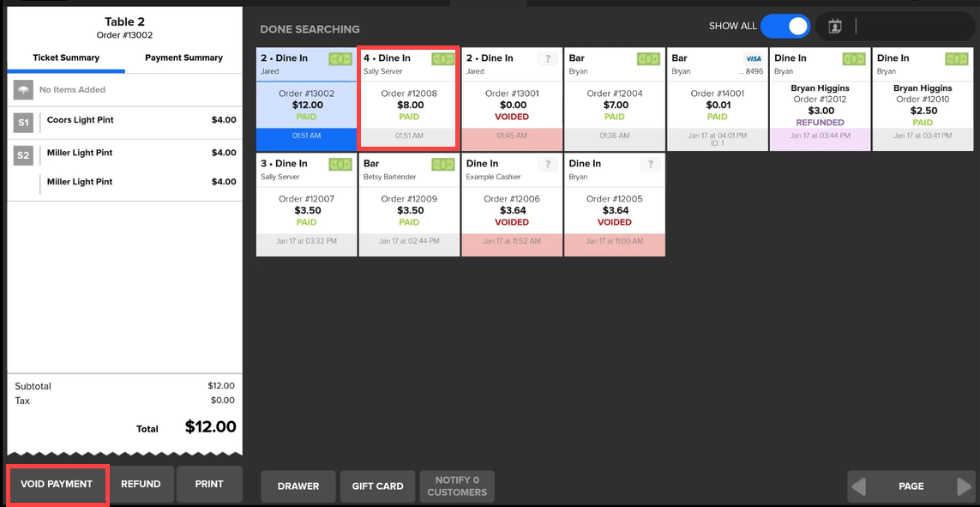Click the customer calendar icon in search bar
This screenshot has width=980, height=507.
pos(835,27)
